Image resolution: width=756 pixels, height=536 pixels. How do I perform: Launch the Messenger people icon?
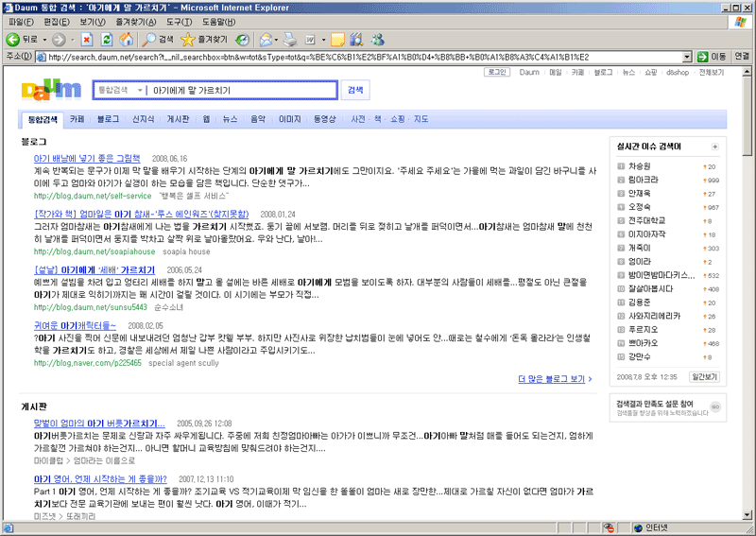pos(377,40)
